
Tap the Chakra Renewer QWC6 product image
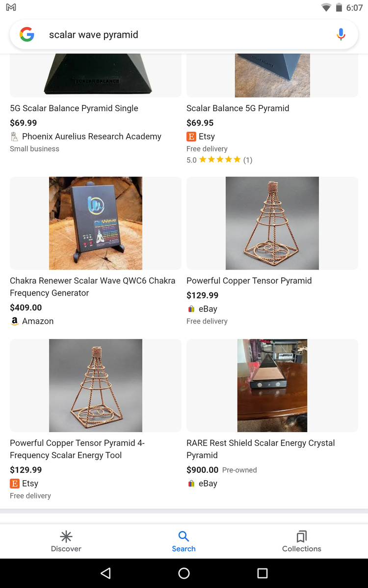click(x=96, y=223)
